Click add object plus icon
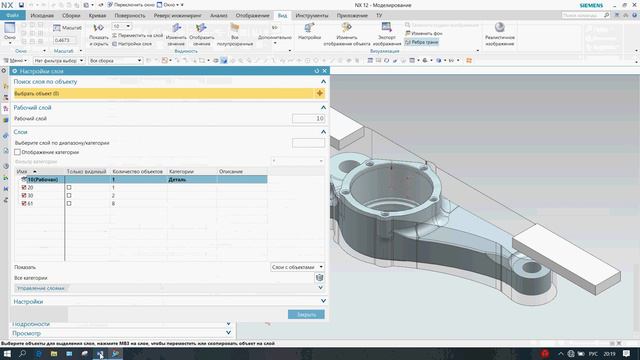Image resolution: width=640 pixels, height=360 pixels. (x=320, y=93)
